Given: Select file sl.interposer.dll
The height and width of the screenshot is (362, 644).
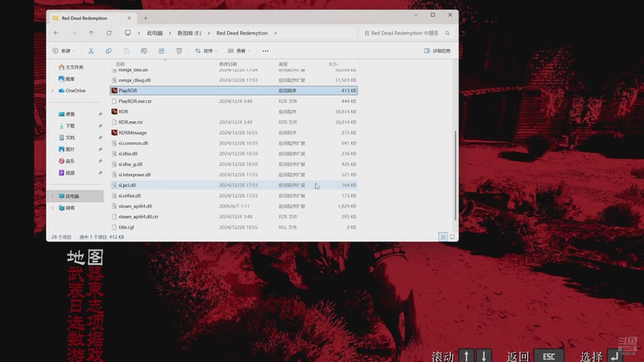Looking at the screenshot, I should pos(233,175).
